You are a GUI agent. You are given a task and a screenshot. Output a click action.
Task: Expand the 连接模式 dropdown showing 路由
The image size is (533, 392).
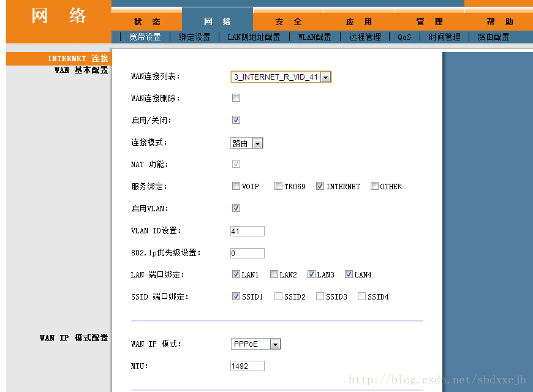click(x=247, y=143)
